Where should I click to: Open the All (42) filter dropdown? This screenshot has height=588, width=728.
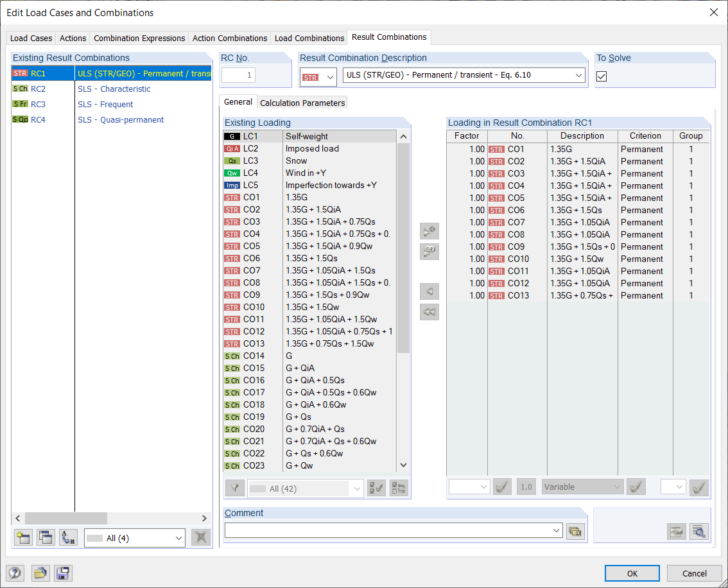(x=357, y=489)
